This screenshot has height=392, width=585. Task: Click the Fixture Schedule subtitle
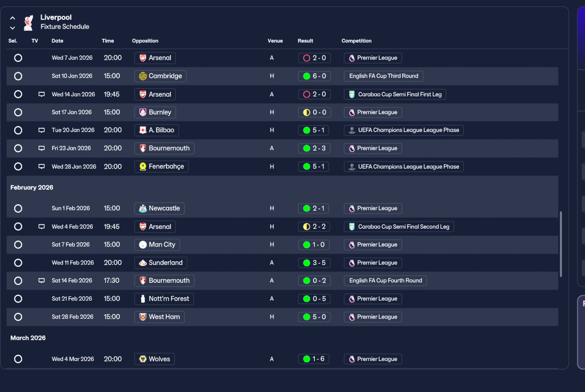[x=65, y=26]
